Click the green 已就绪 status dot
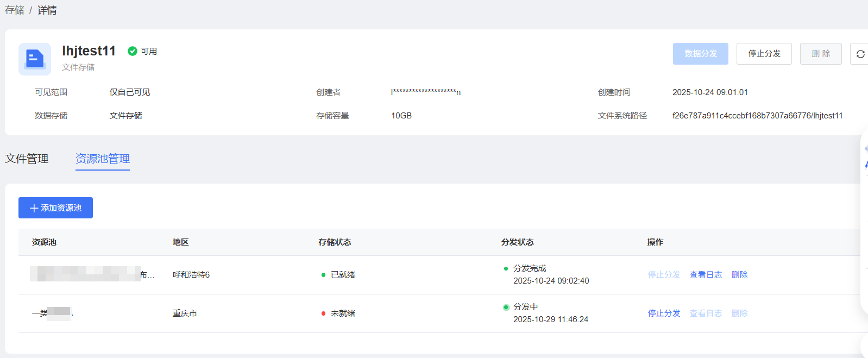 click(323, 275)
